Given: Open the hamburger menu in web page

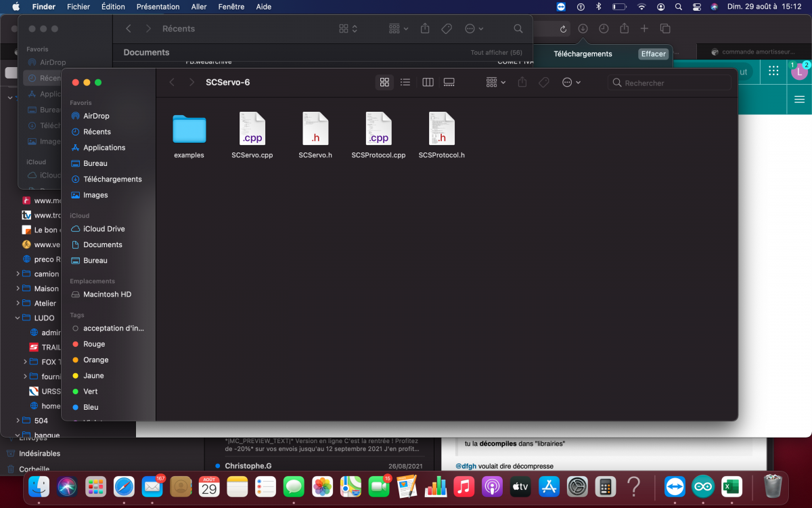Looking at the screenshot, I should pos(799,100).
